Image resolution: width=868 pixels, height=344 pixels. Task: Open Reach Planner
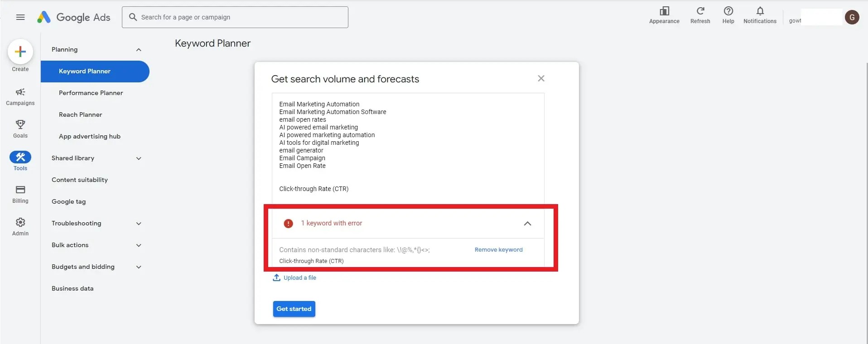pos(81,115)
